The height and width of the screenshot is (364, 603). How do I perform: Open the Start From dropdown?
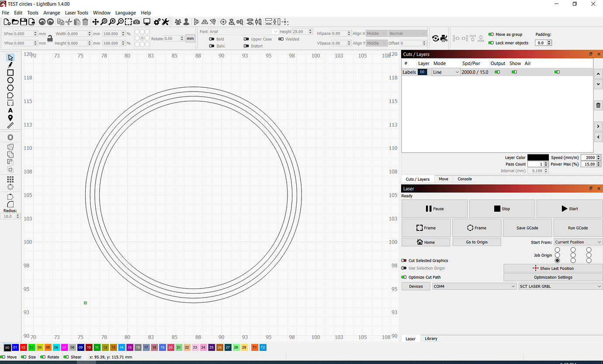pos(578,242)
